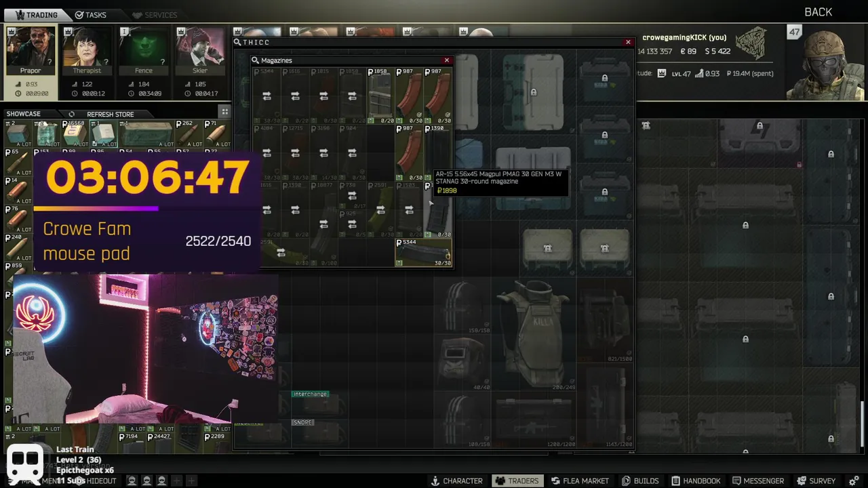Open the TASKS tab
The height and width of the screenshot is (488, 868).
point(90,14)
